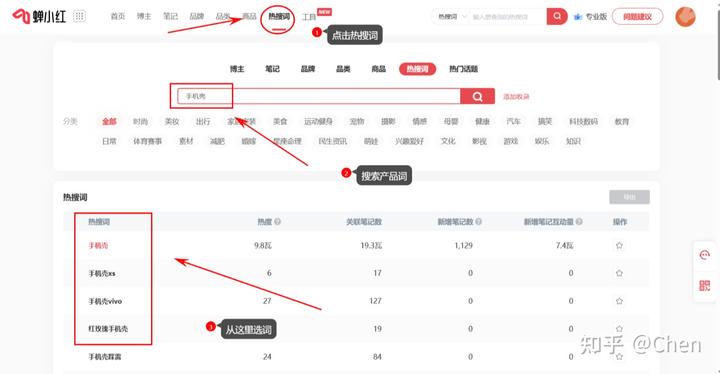Open the QR code icon in the side panel
The width and height of the screenshot is (720, 374).
point(704,285)
